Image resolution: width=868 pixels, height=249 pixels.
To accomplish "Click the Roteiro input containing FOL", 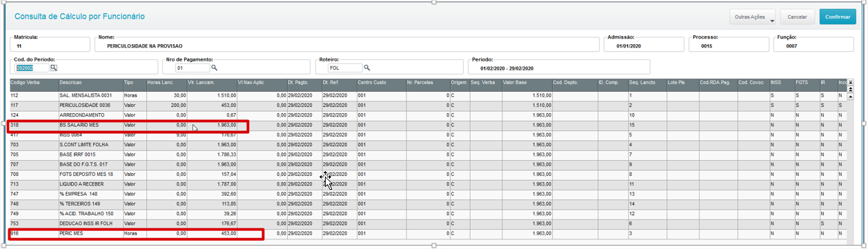I will (346, 68).
